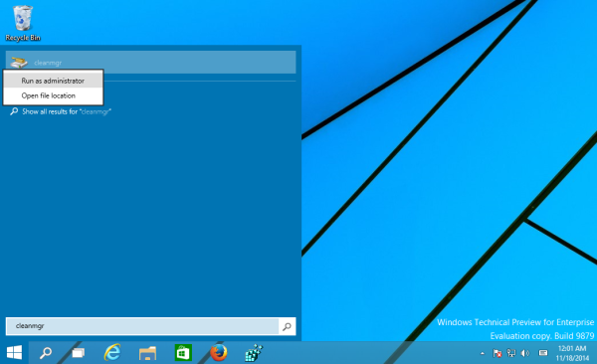Viewport: 597px width, 364px height.
Task: Focus the cleanmgr search text box
Action: (142, 326)
